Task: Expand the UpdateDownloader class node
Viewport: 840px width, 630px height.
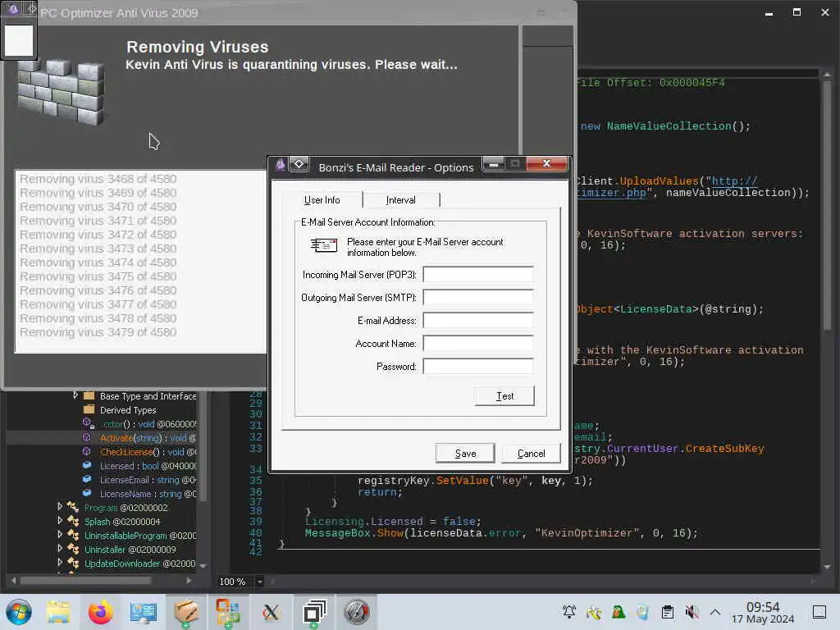Action: [60, 562]
